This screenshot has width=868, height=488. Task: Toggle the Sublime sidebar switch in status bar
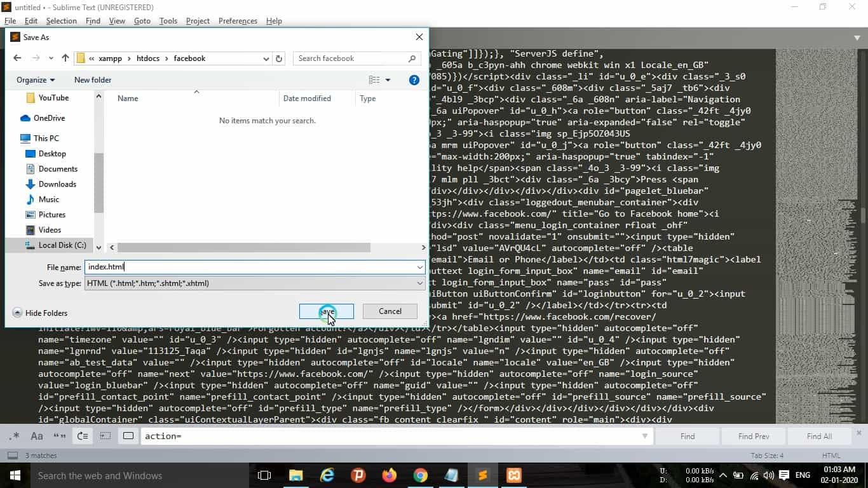pos(13,456)
